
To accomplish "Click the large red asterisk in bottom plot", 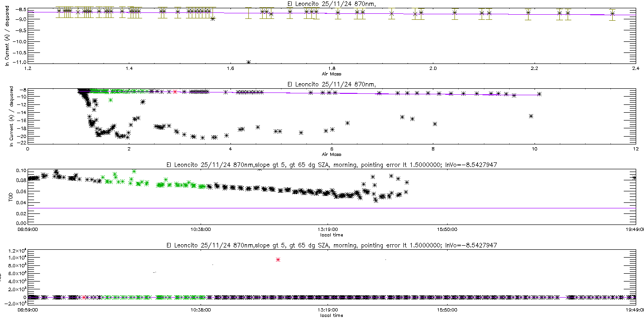I will pyautogui.click(x=278, y=260).
